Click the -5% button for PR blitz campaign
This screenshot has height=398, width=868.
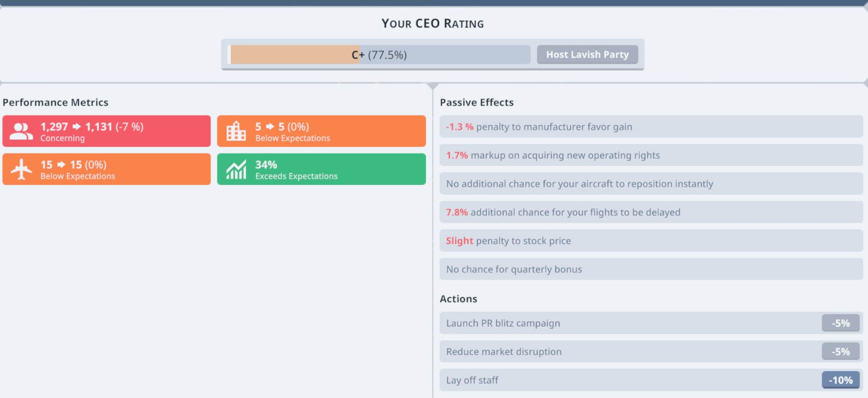tap(841, 323)
